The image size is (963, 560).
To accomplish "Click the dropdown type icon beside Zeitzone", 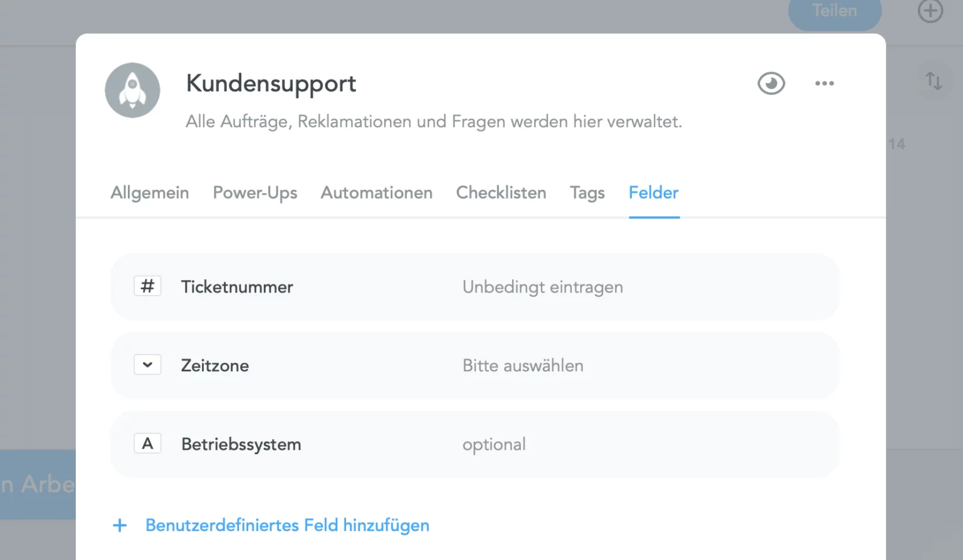I will 147,365.
